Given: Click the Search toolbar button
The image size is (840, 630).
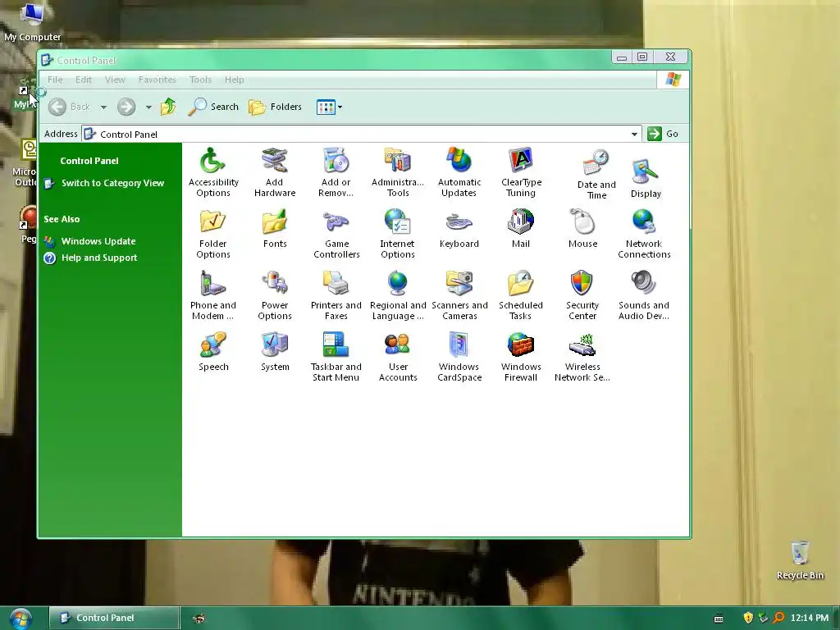Looking at the screenshot, I should (213, 107).
